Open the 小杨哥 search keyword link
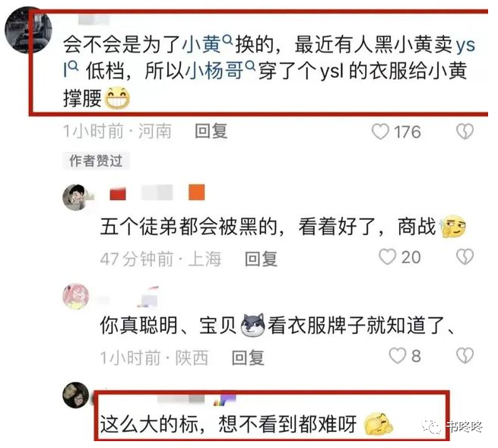 214,71
